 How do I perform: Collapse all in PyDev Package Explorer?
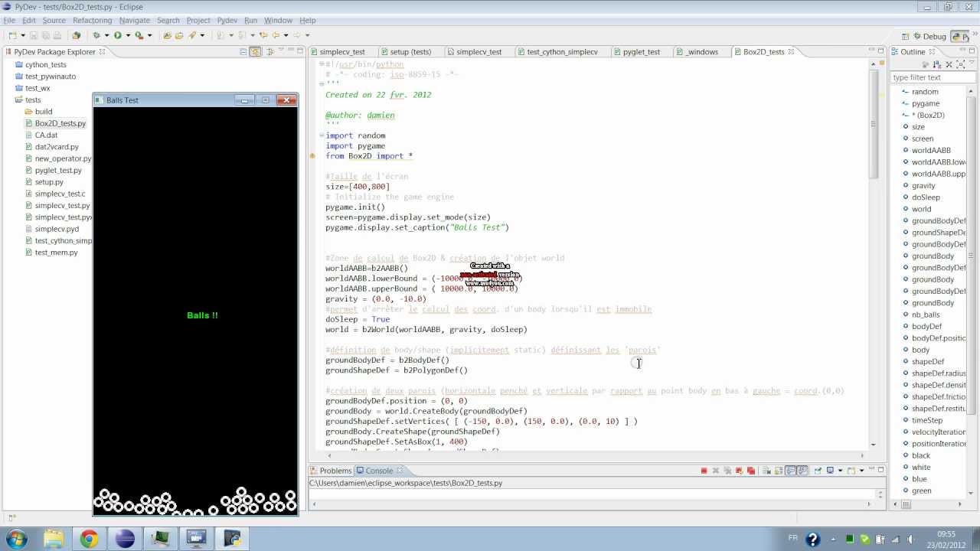point(243,52)
